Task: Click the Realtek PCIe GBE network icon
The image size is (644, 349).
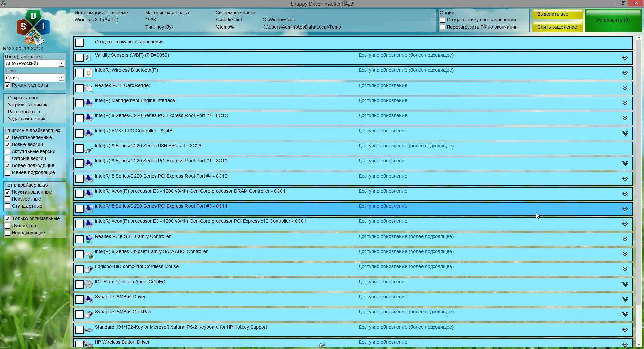Action: click(x=88, y=239)
